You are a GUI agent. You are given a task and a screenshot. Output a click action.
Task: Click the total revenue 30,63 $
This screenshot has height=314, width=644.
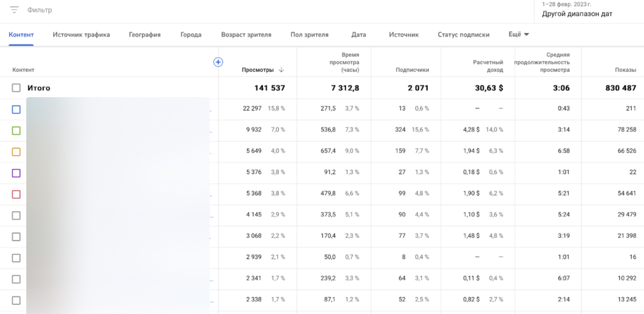click(488, 88)
